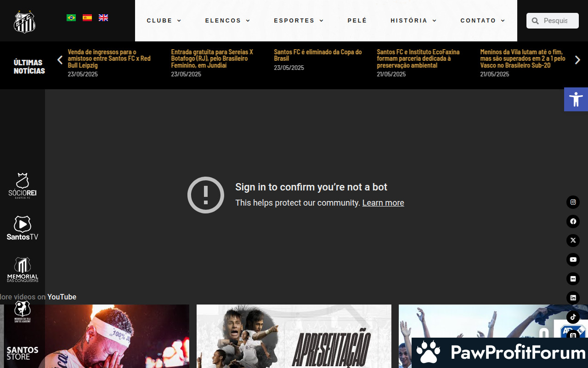The width and height of the screenshot is (588, 368).
Task: Advance news carousel with right arrow
Action: click(x=577, y=60)
